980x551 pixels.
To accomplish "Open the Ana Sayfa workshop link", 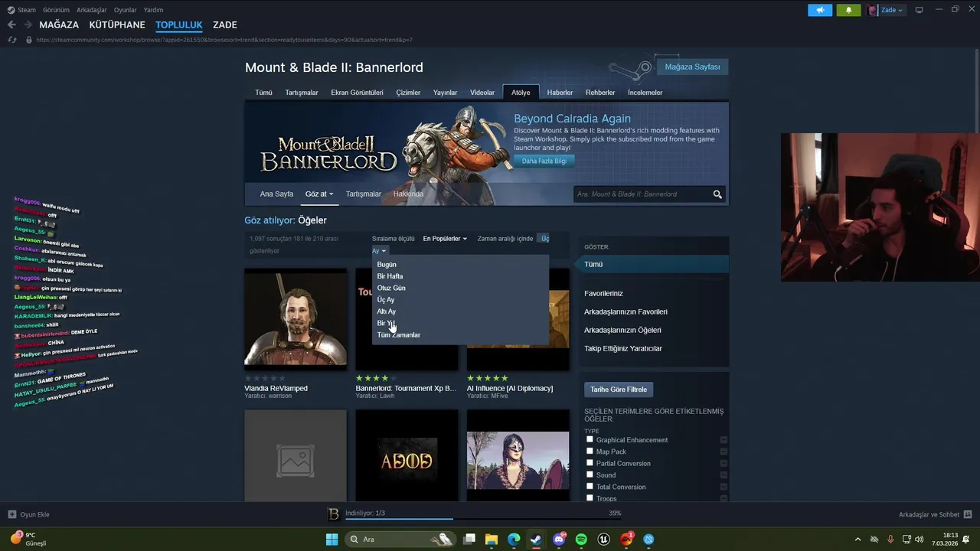I will tap(276, 194).
